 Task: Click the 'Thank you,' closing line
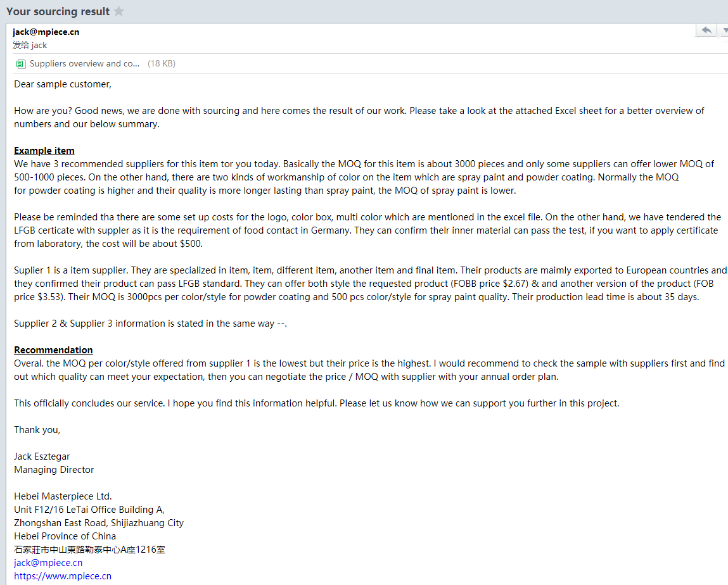click(37, 430)
